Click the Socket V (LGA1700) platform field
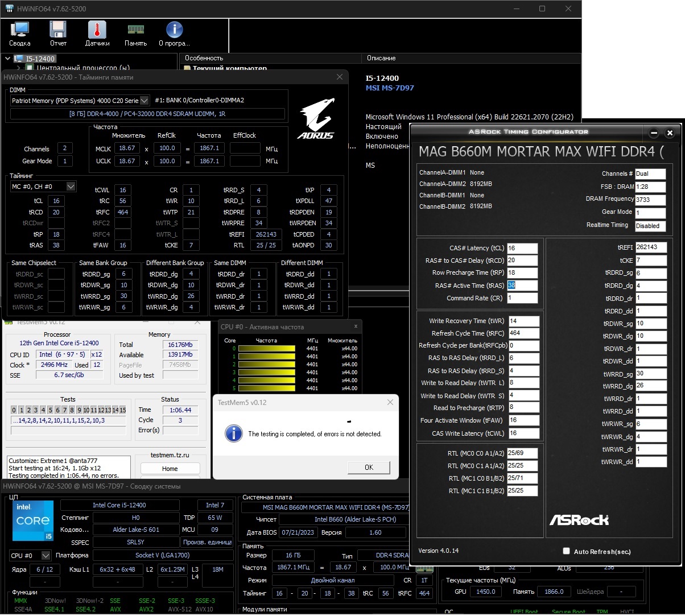Screen dimensions: 685x616 pos(163,555)
